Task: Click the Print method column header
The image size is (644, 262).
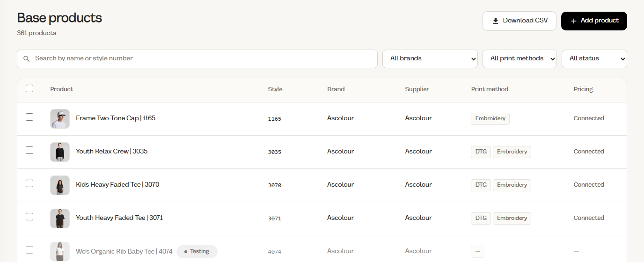Action: click(x=490, y=89)
